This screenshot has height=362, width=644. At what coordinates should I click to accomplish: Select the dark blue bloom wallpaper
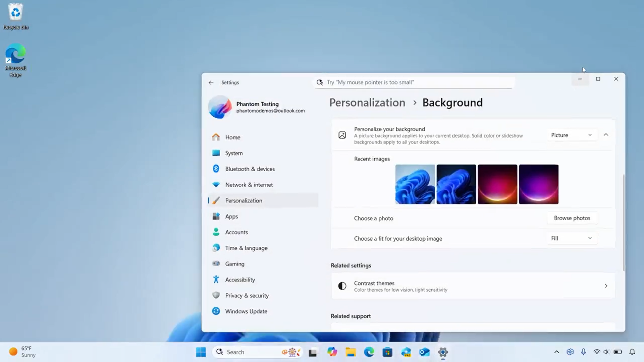(x=456, y=184)
